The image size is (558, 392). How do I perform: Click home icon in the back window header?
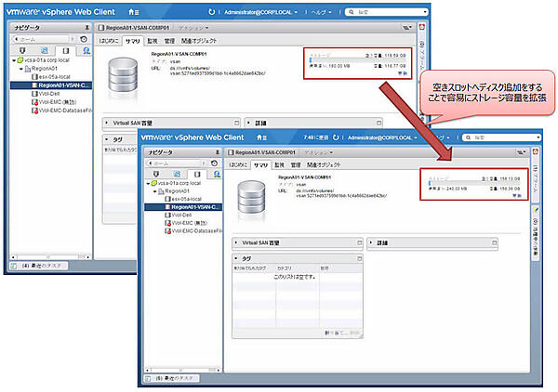(133, 12)
